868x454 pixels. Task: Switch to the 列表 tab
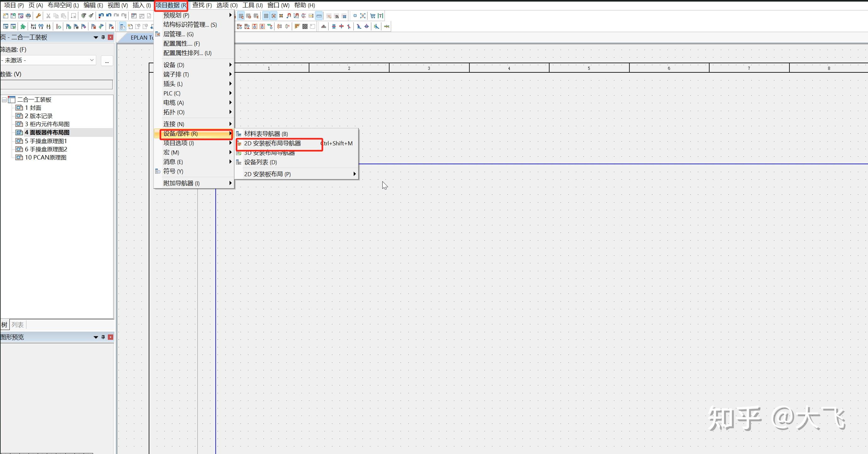(18, 325)
